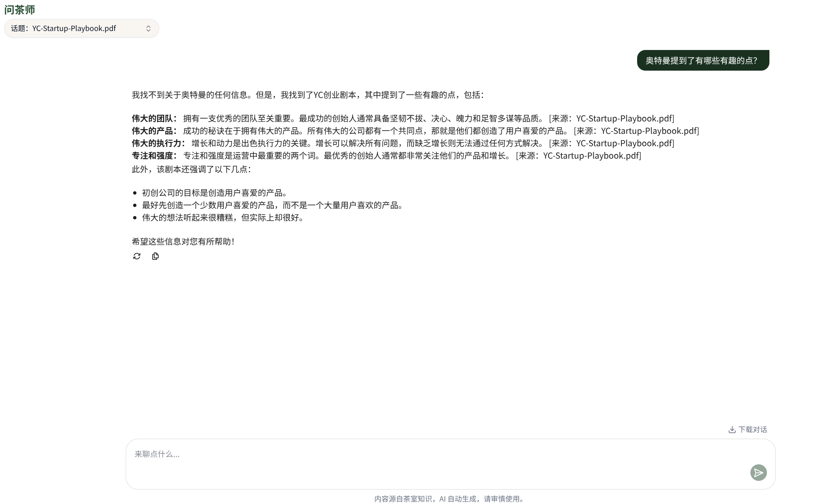Click bullet 伟大的想法听起来很糟糕
824x504 pixels.
pyautogui.click(x=223, y=218)
